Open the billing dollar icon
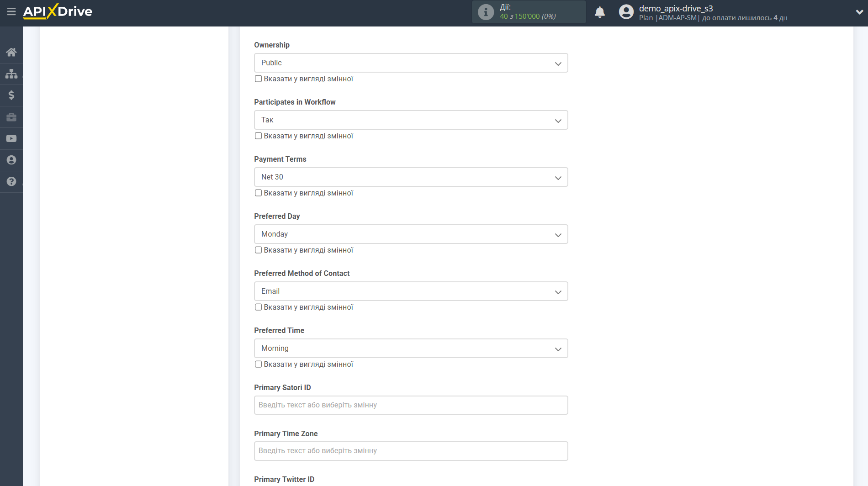 [x=11, y=95]
